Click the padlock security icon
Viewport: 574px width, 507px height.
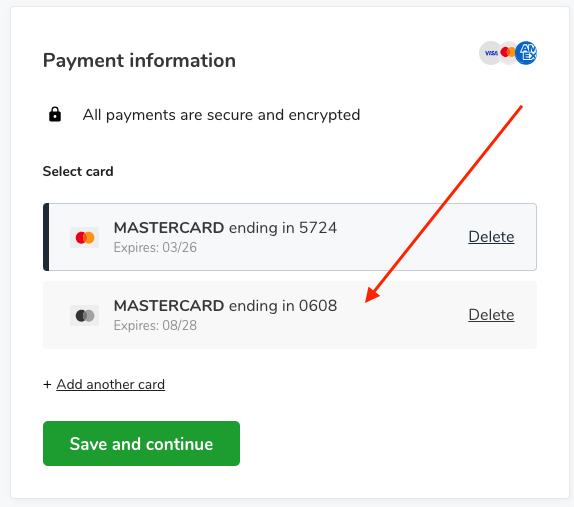pyautogui.click(x=55, y=114)
